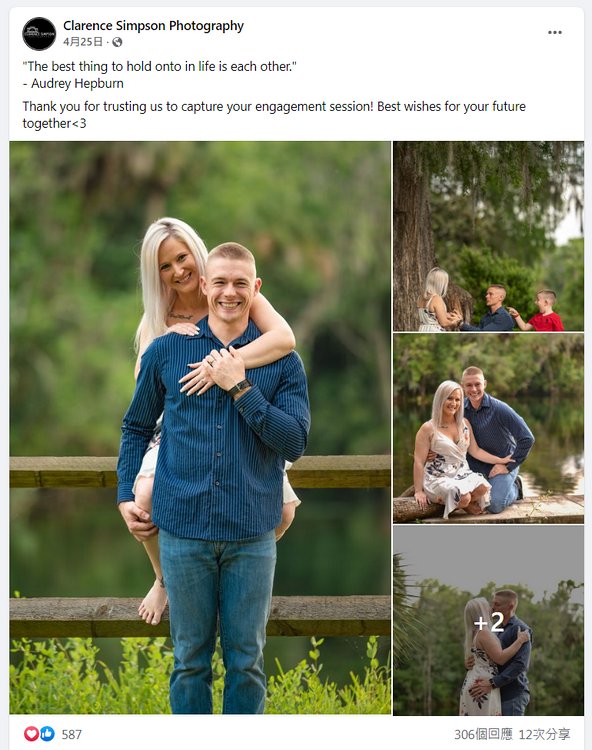Open the large couple piggyback photo
The height and width of the screenshot is (750, 592).
pyautogui.click(x=200, y=428)
